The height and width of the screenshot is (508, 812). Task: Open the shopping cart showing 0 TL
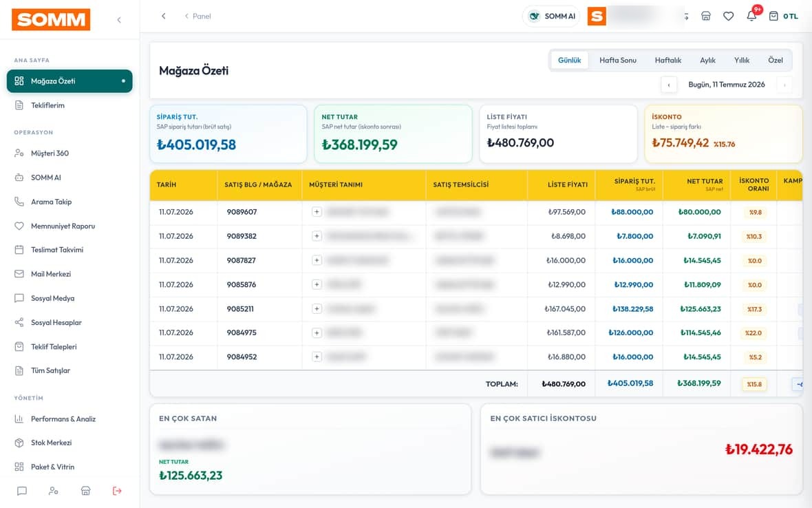point(783,16)
